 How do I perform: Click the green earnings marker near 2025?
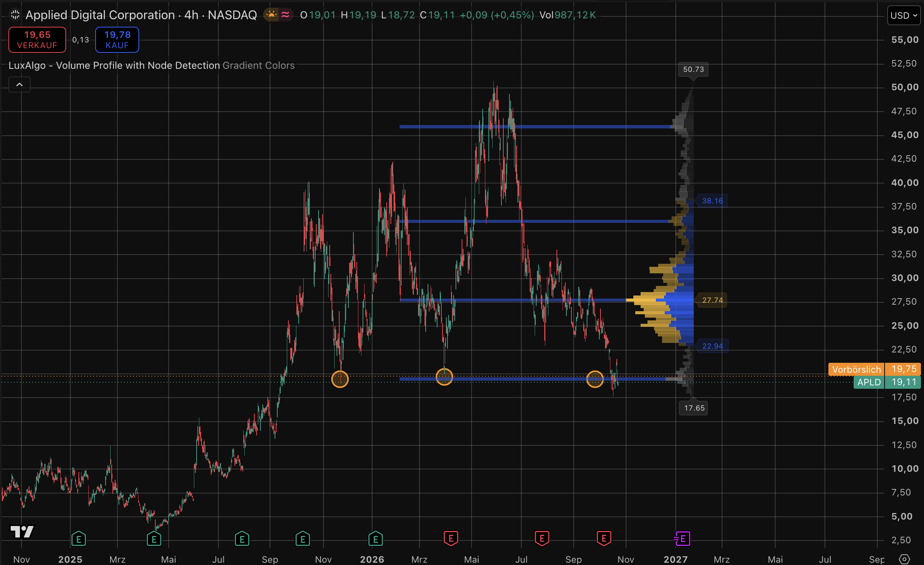tap(79, 539)
